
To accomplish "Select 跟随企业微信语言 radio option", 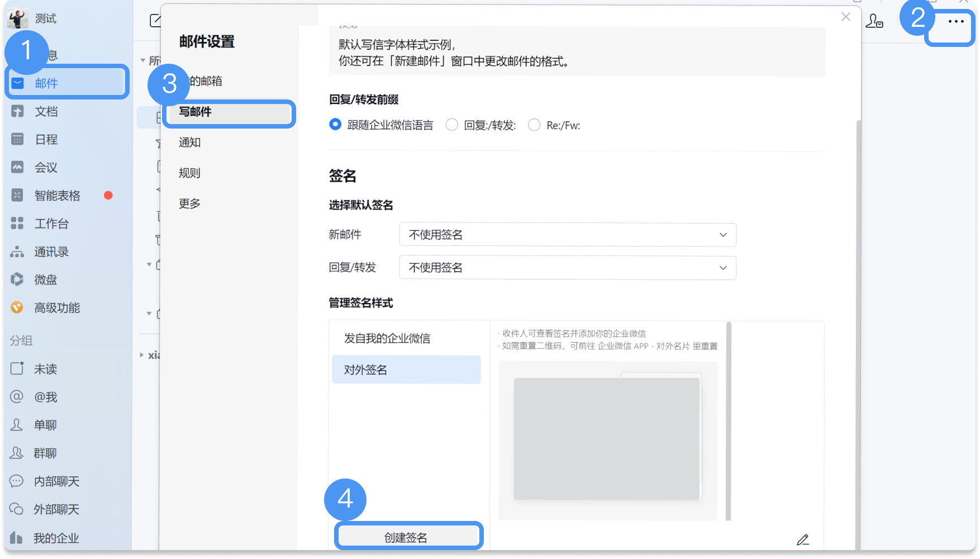I will [x=335, y=125].
